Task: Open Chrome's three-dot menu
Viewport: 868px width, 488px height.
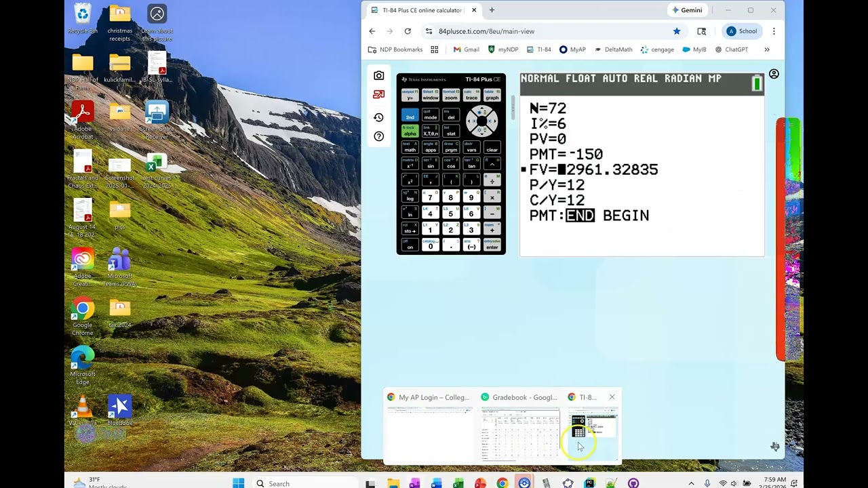Action: pos(774,31)
